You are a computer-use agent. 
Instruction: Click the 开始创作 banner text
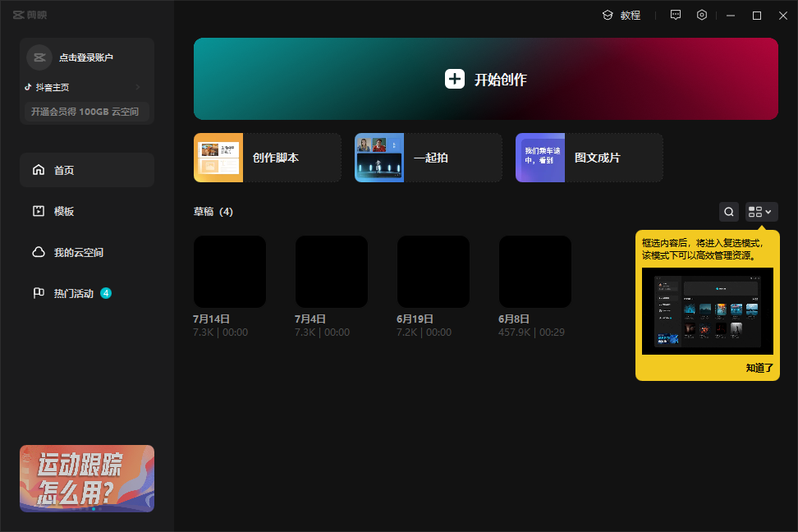(x=501, y=80)
